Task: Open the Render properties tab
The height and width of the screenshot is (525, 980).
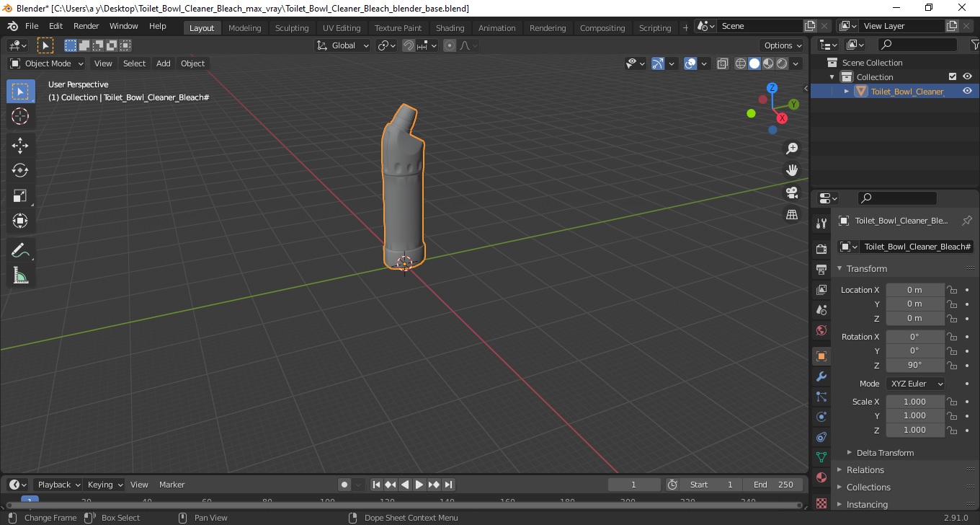Action: point(821,249)
